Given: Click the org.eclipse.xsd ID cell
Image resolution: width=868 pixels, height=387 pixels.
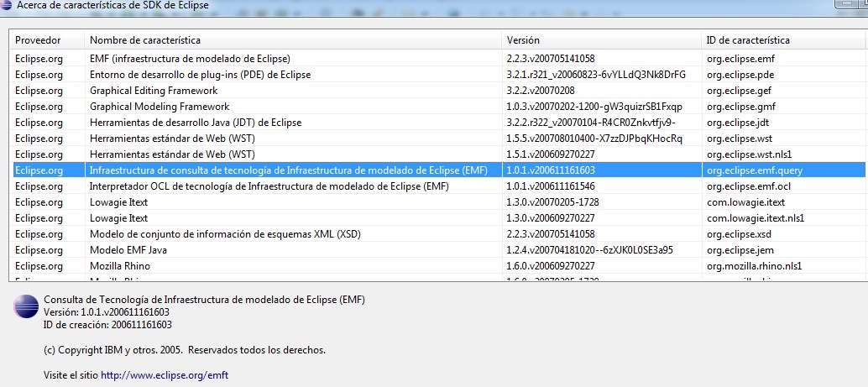Looking at the screenshot, I should tap(739, 234).
